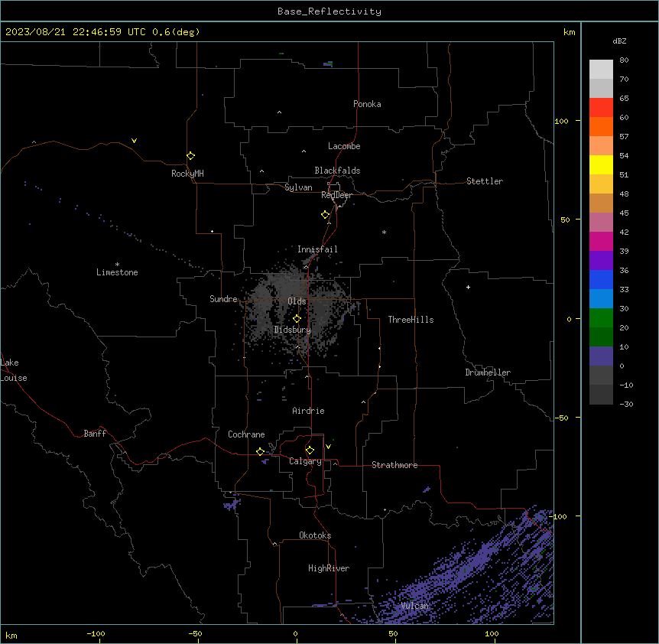Image resolution: width=659 pixels, height=644 pixels.
Task: Click the 50 tick label on the right axis
Action: 565,220
